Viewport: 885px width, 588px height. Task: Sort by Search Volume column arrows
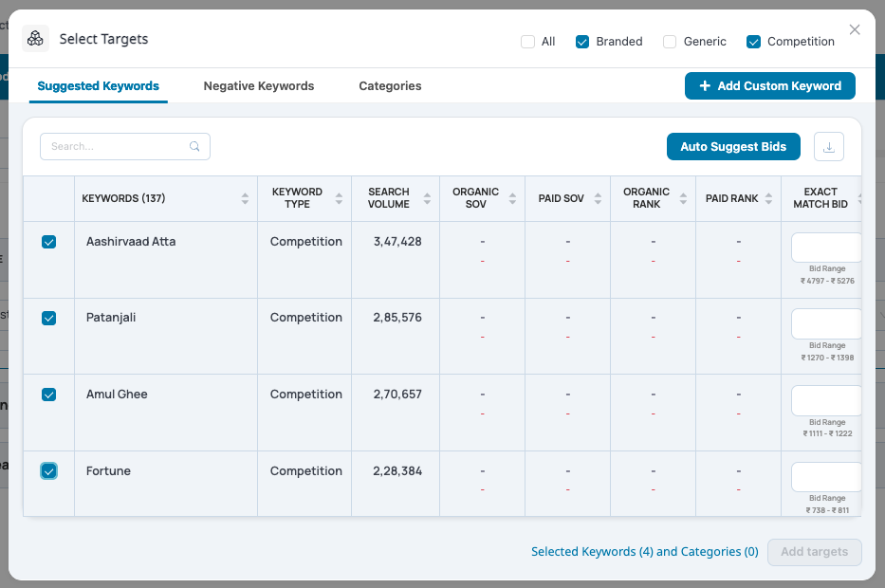tap(427, 198)
